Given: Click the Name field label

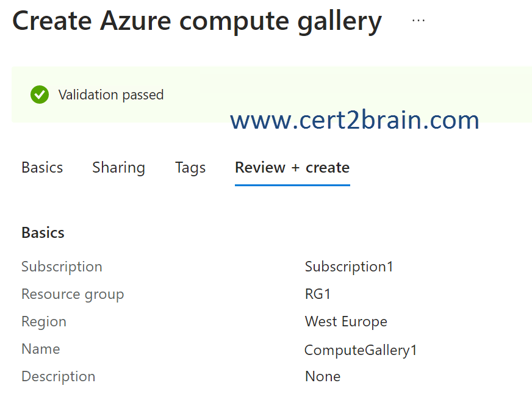Looking at the screenshot, I should point(41,349).
